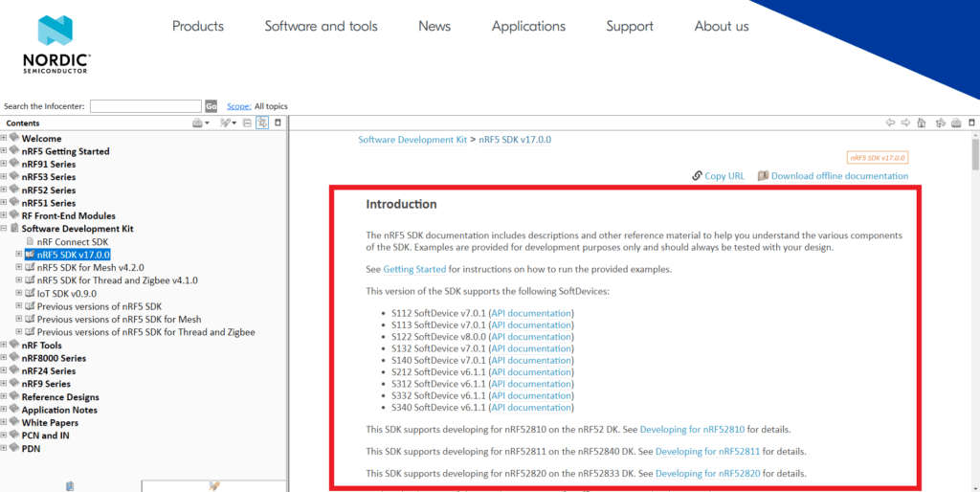980x492 pixels.
Task: Select the Application Notes item
Action: point(59,410)
